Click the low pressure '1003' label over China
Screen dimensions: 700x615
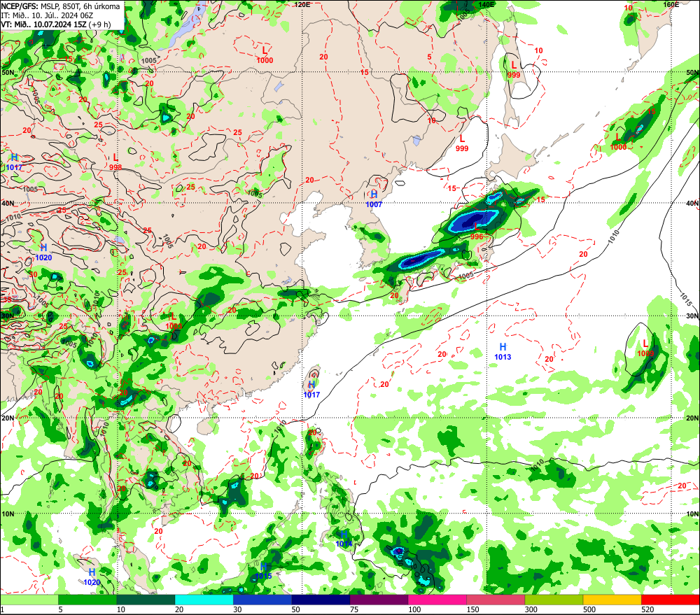(174, 326)
